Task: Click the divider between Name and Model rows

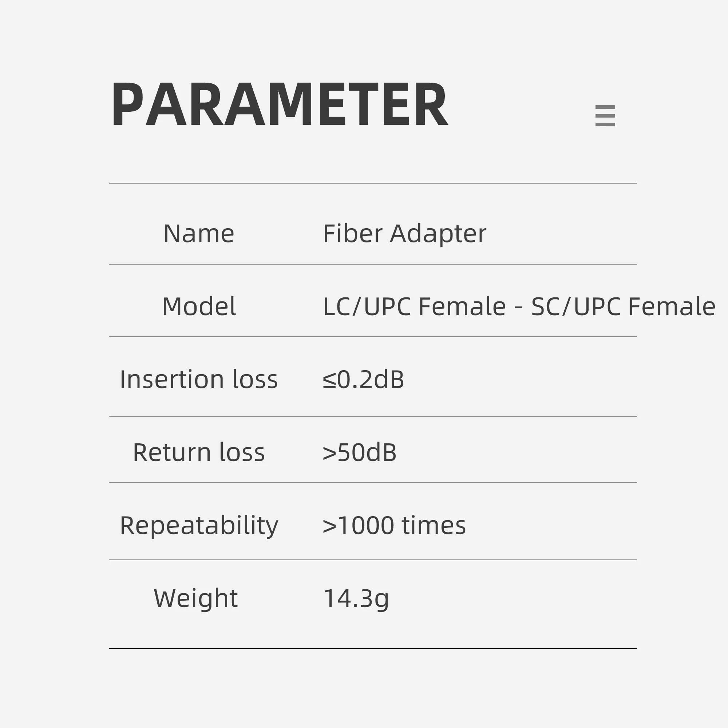Action: (x=373, y=264)
